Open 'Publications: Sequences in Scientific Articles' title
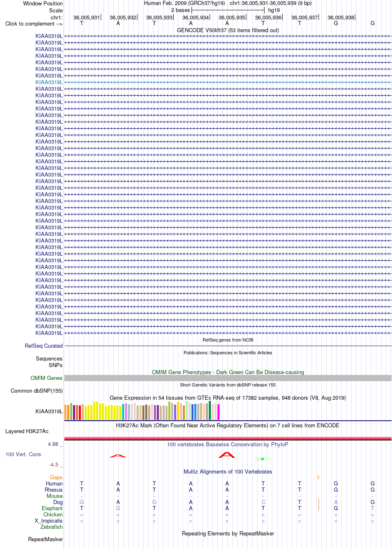Screen dimensions: 392x549 (228, 353)
